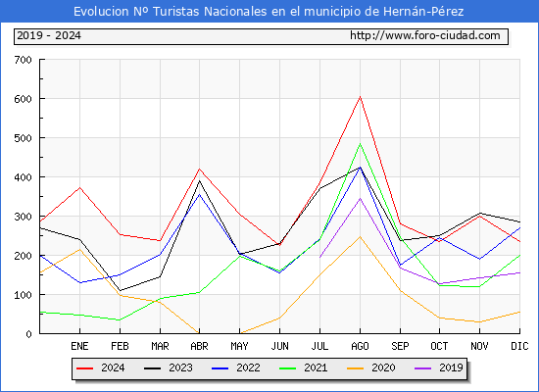The height and width of the screenshot is (392, 539).
Task: Click the orange 2020 peak at ENE
Action: (79, 249)
